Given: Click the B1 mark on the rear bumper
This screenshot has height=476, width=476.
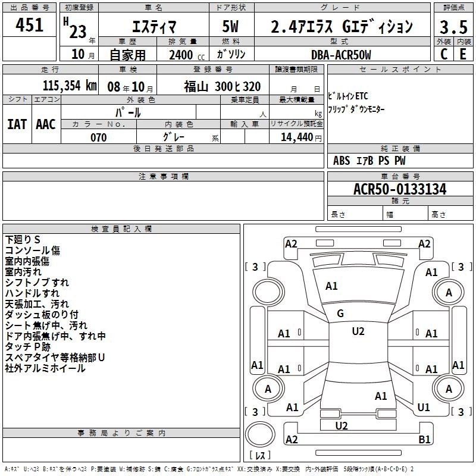Looking at the screenshot, I should 425,440.
